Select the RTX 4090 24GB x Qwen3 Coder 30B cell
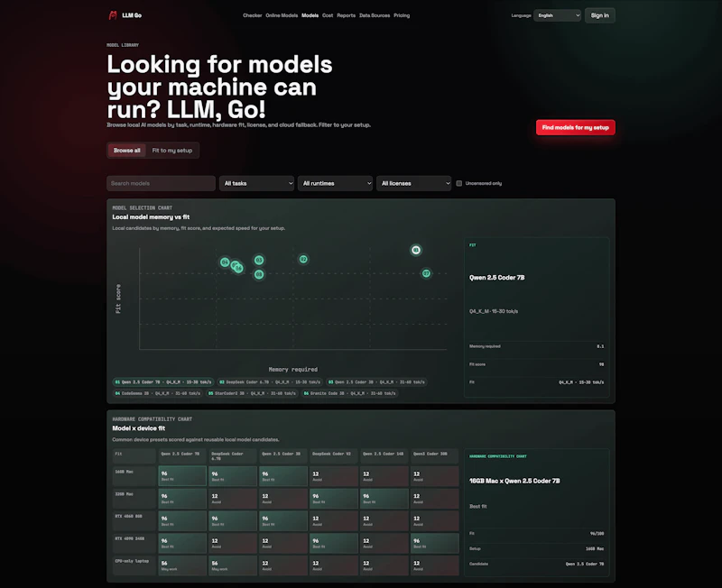Image resolution: width=722 pixels, height=588 pixels. coord(435,543)
